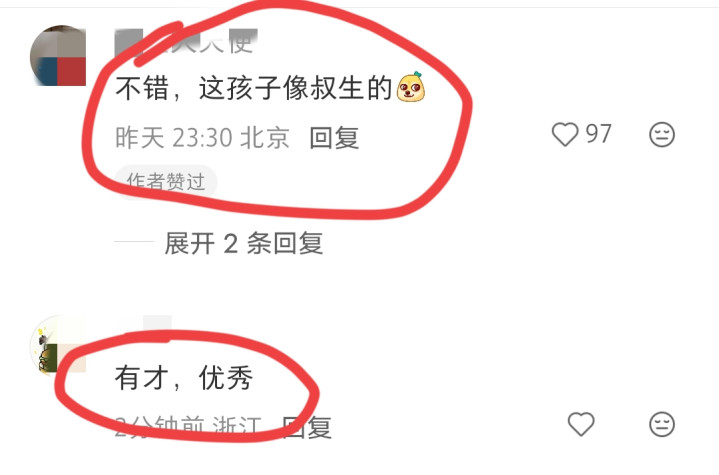Click the 浙江 location label
The height and width of the screenshot is (475, 719).
237,427
